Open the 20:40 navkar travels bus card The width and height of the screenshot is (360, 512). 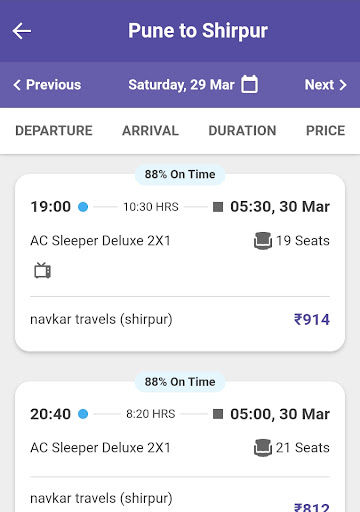180,447
